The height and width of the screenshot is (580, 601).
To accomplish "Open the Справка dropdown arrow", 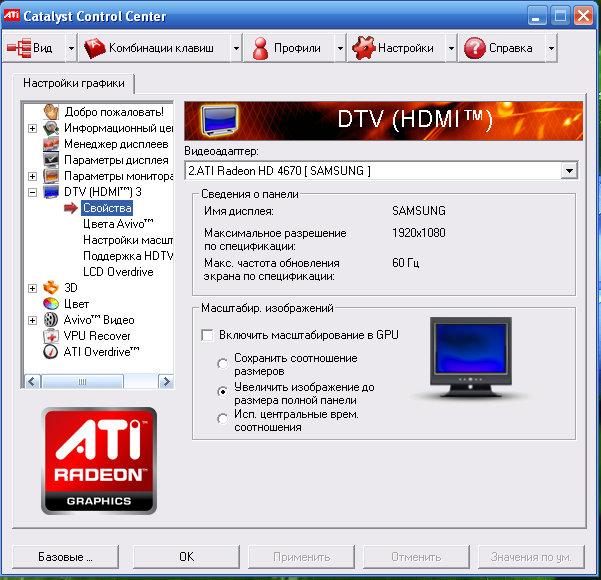I will [551, 48].
